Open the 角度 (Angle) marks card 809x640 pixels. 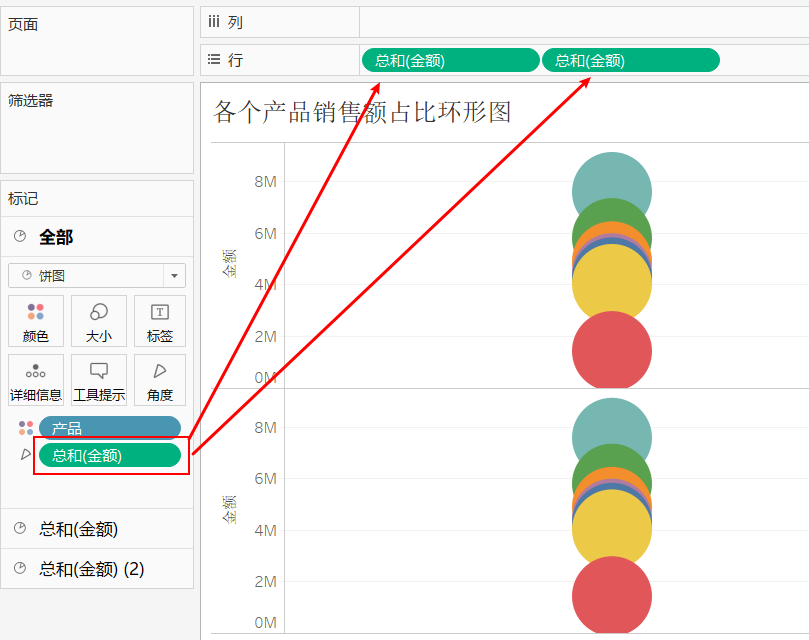click(160, 379)
